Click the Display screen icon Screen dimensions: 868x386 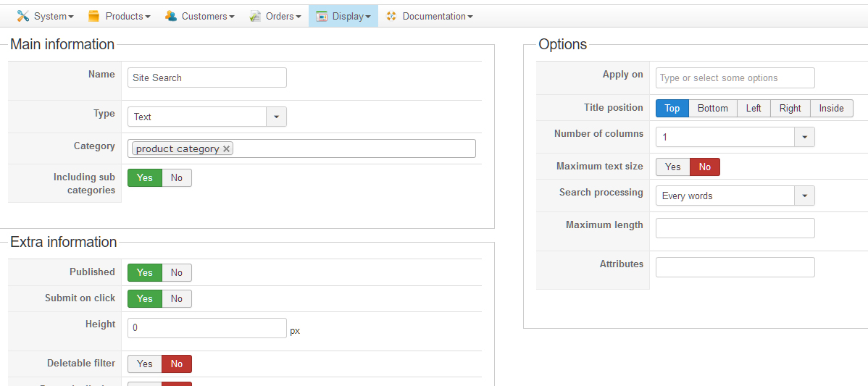point(322,16)
